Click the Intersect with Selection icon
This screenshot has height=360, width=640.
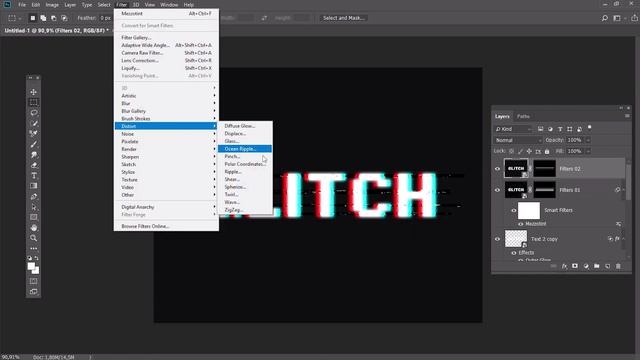click(64, 18)
